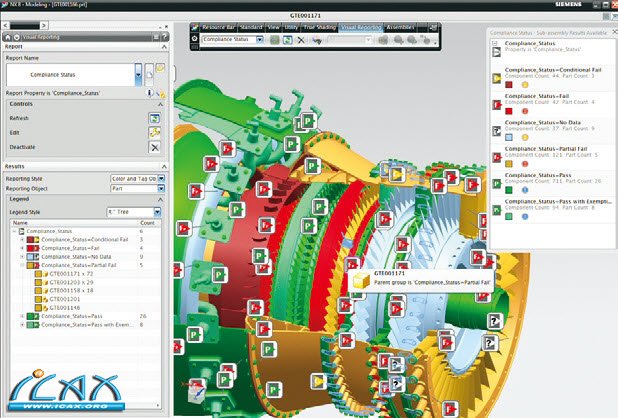Click the Count column header in legend table
Viewport: 618px width, 418px height.
pyautogui.click(x=148, y=223)
